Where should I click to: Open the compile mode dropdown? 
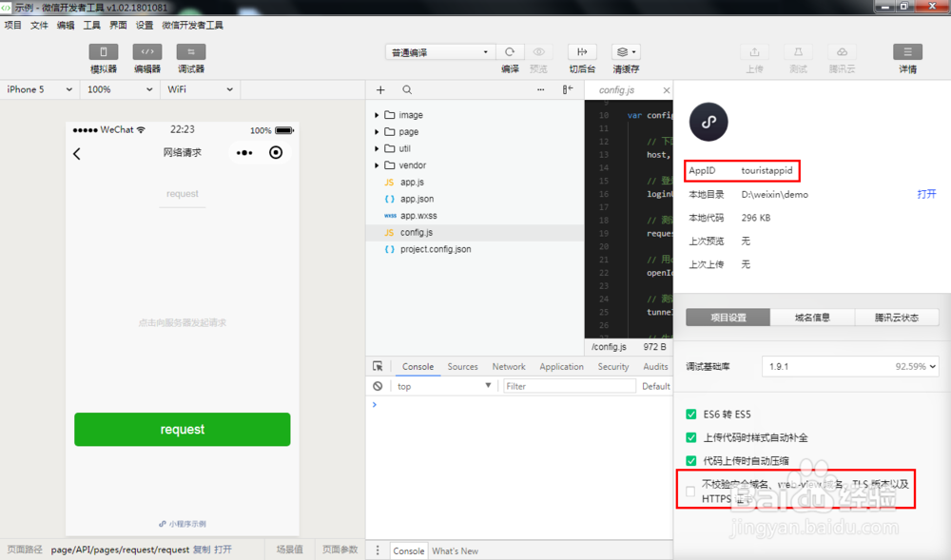(x=439, y=52)
